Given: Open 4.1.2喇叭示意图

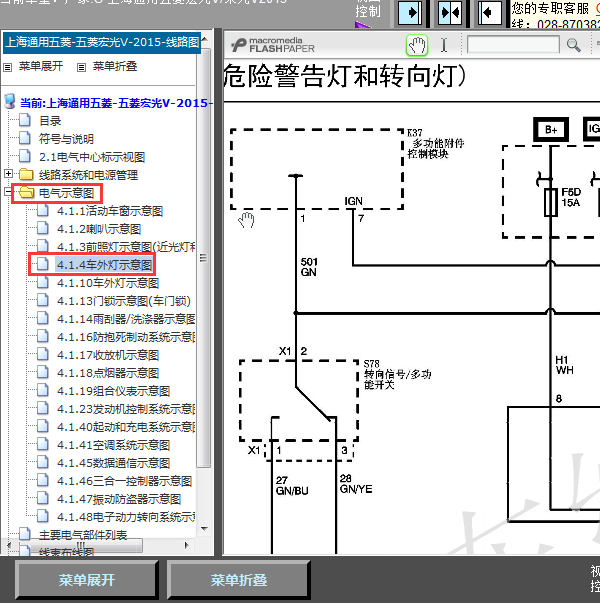Looking at the screenshot, I should 99,229.
